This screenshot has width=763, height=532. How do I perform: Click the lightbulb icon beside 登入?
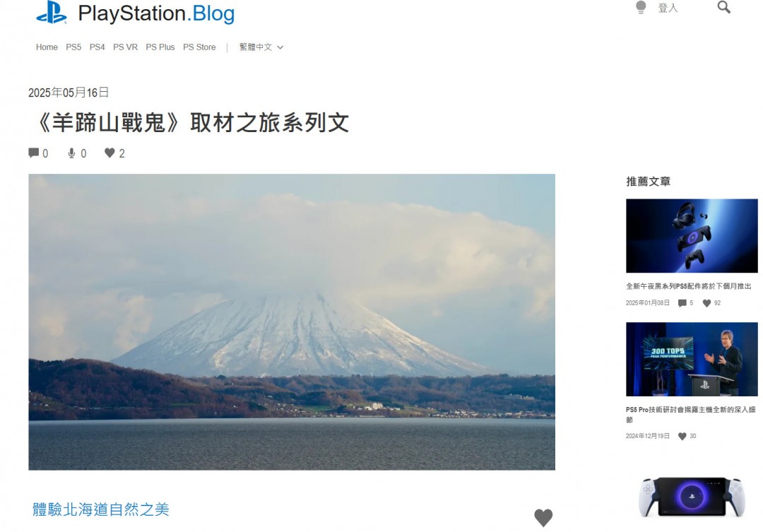[641, 7]
